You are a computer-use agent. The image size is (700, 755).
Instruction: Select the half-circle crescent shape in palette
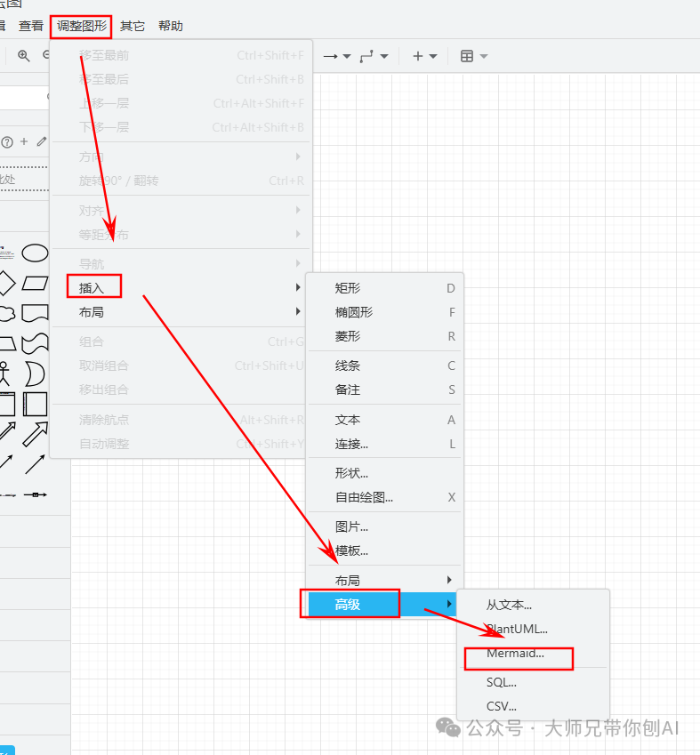pos(36,373)
